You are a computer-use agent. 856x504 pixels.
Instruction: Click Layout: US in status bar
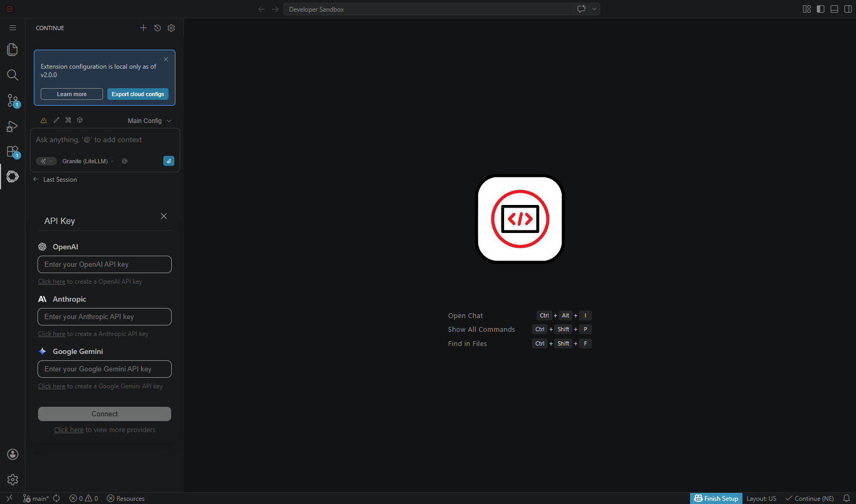click(761, 498)
